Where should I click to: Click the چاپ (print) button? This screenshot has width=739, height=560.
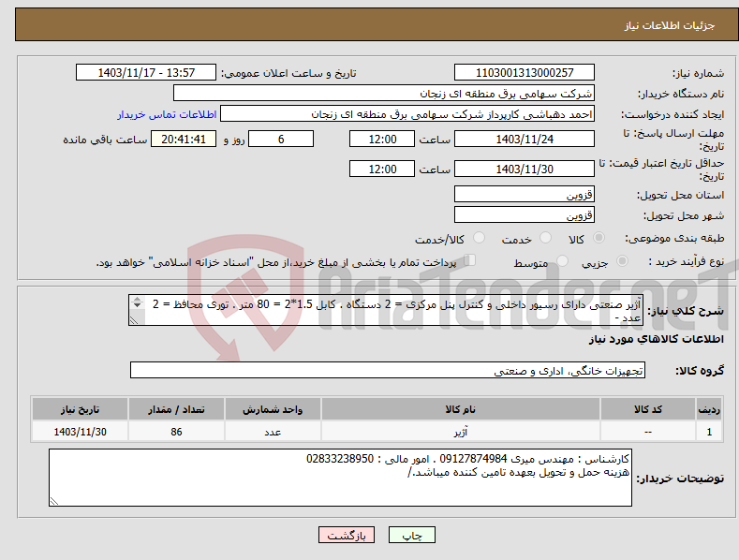click(x=411, y=535)
